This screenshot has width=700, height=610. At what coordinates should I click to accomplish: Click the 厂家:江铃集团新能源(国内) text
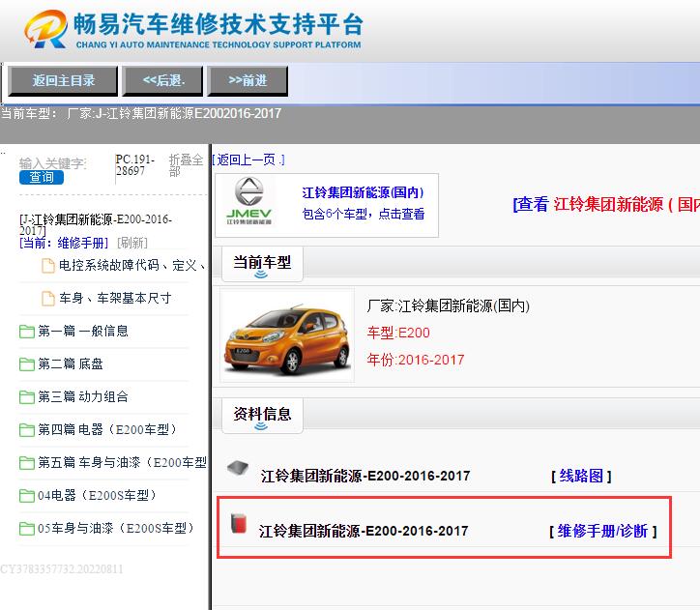point(449,306)
